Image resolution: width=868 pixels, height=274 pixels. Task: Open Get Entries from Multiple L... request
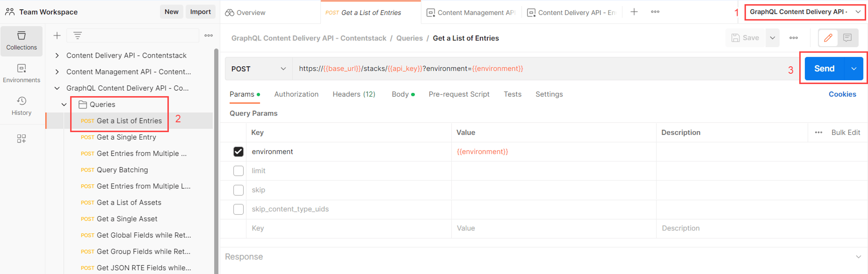pyautogui.click(x=135, y=186)
